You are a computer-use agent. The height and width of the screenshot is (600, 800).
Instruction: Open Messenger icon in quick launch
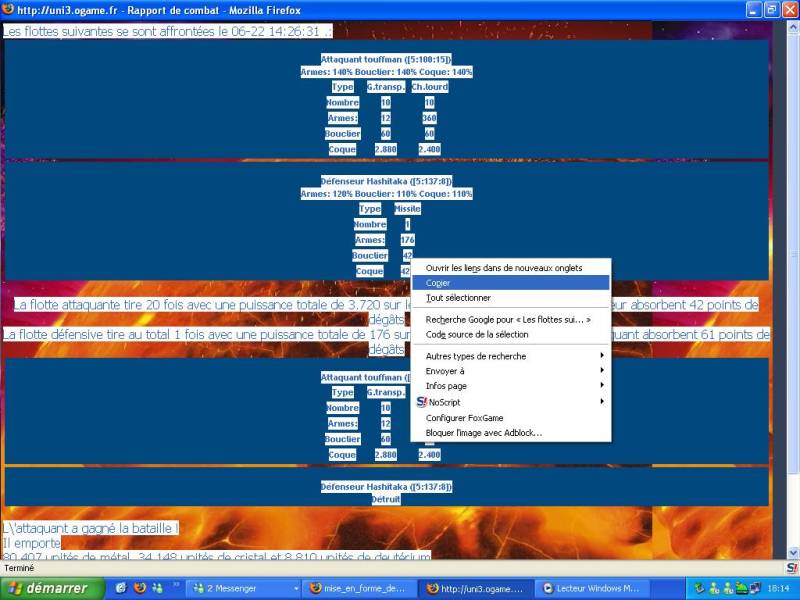point(158,588)
